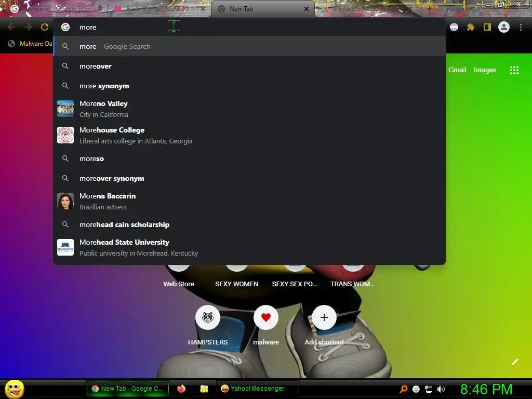
Task: Select the Morehouse College suggestion
Action: (249, 136)
